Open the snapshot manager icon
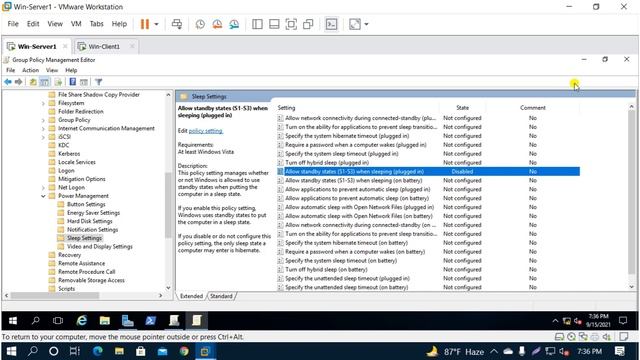Viewport: 640px width, 360px height. [234, 24]
